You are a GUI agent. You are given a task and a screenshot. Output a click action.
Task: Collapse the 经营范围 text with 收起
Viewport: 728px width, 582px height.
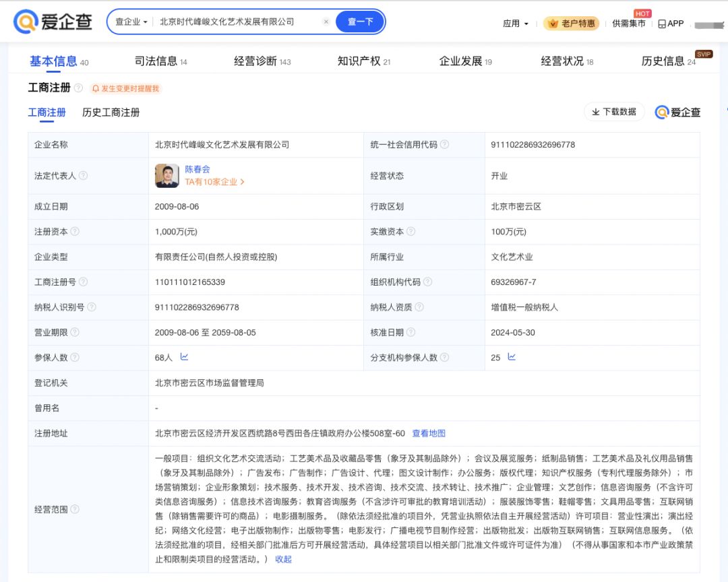click(x=283, y=559)
